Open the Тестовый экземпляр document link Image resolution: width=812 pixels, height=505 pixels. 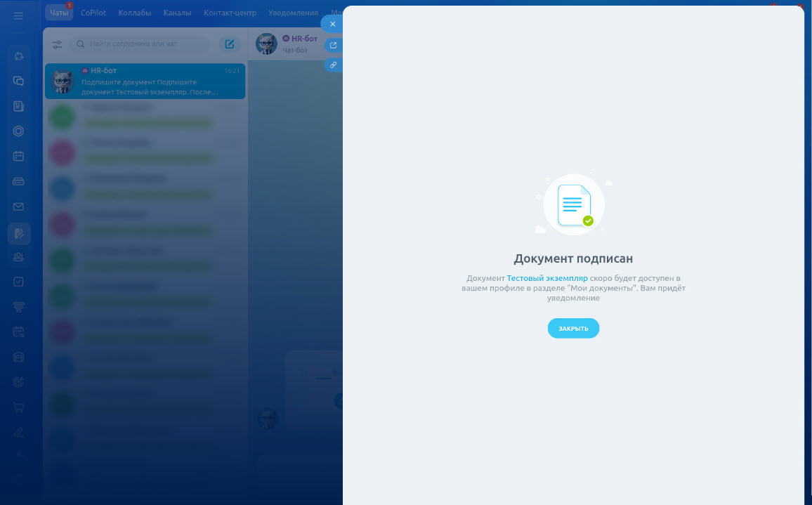[x=547, y=278]
